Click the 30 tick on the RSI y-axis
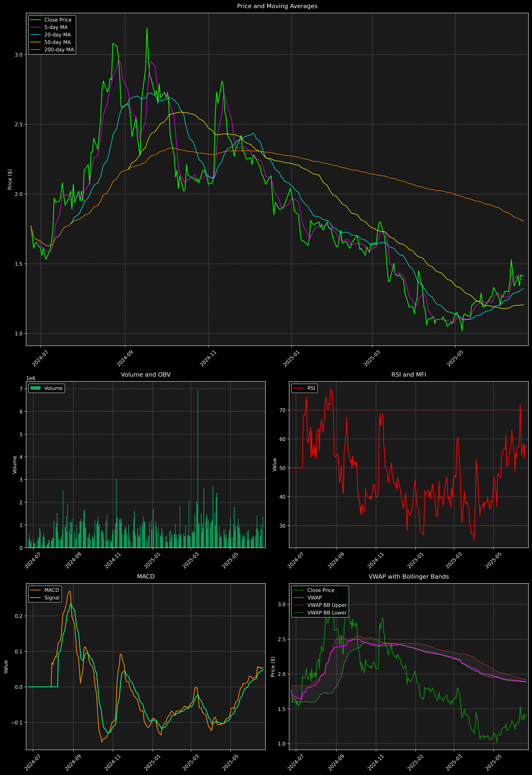The height and width of the screenshot is (775, 532). (x=283, y=526)
